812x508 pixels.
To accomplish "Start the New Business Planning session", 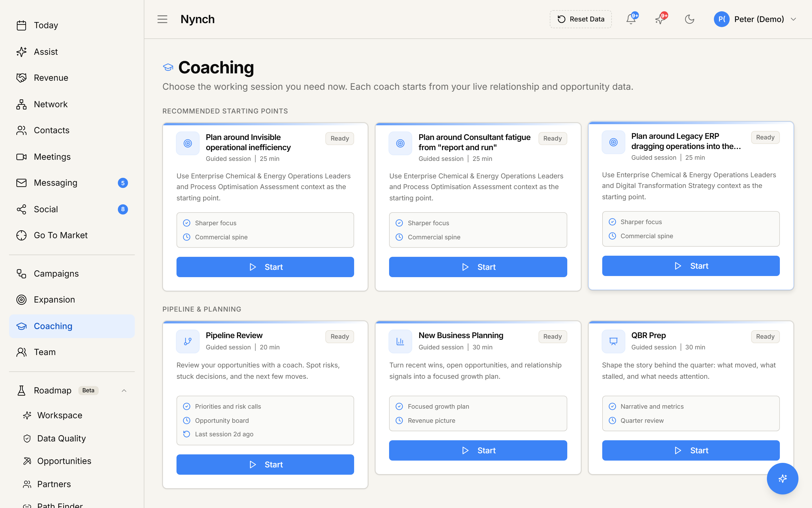I will point(478,450).
